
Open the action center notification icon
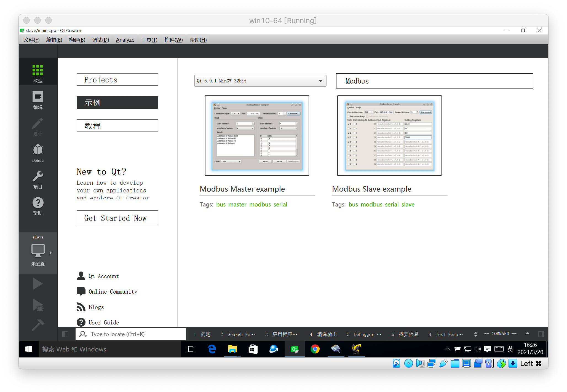coord(488,349)
